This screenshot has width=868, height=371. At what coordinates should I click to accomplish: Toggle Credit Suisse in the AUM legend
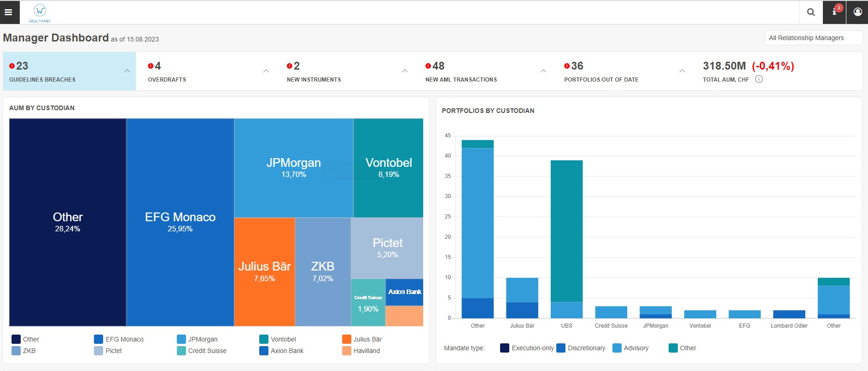click(x=202, y=351)
